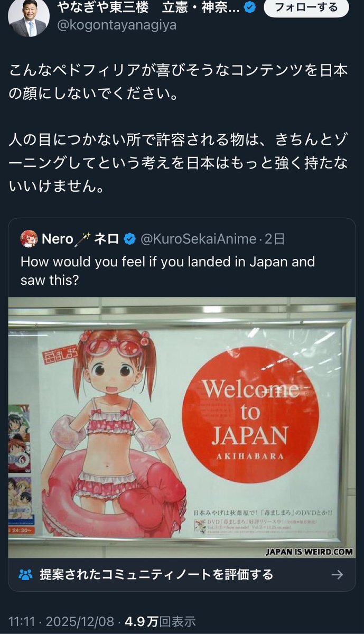Tap the Nero ネロ account name
Image resolution: width=364 pixels, height=634 pixels.
click(x=80, y=239)
